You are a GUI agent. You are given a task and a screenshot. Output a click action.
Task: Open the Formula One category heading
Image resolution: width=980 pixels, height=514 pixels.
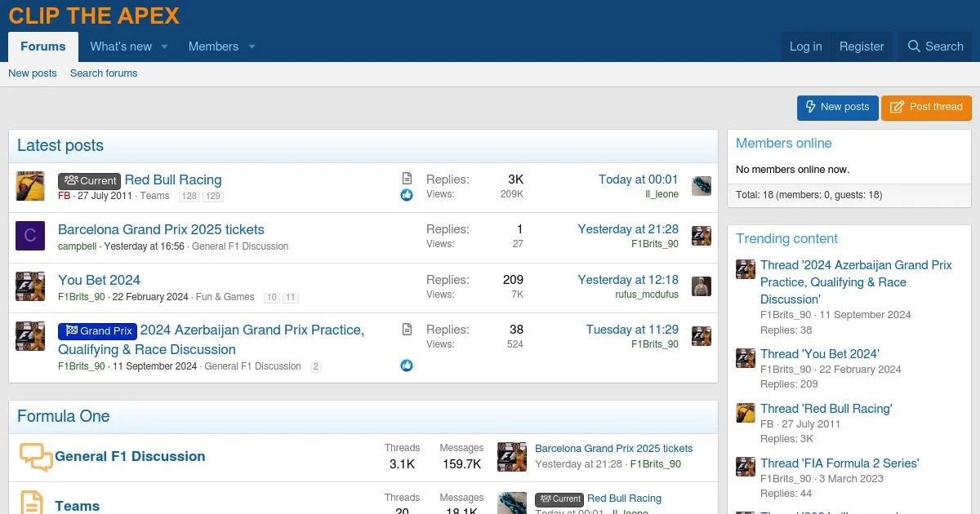tap(64, 416)
